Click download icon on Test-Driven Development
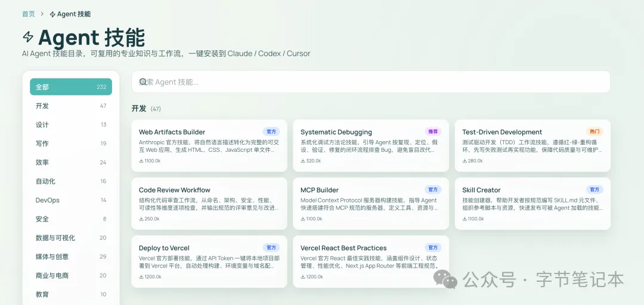The height and width of the screenshot is (305, 644). pyautogui.click(x=465, y=161)
